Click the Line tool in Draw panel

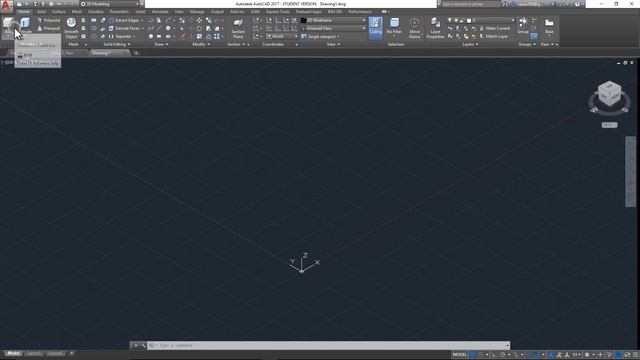click(159, 28)
